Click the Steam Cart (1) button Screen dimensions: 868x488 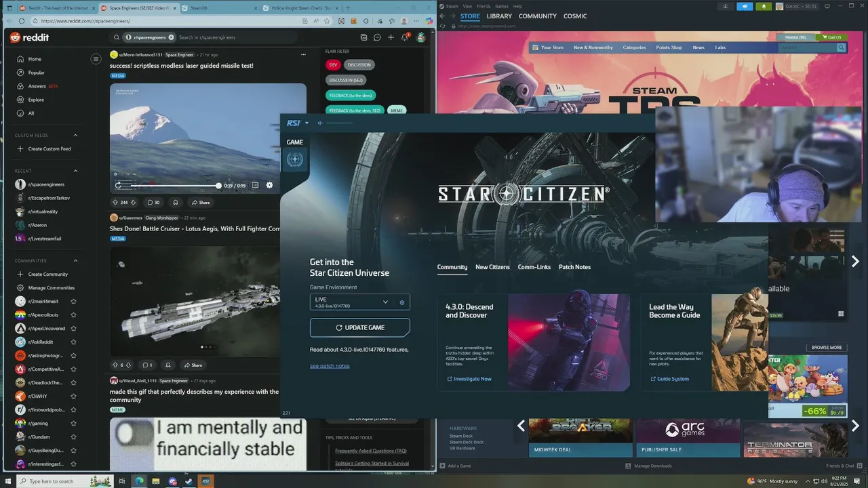[x=831, y=37]
